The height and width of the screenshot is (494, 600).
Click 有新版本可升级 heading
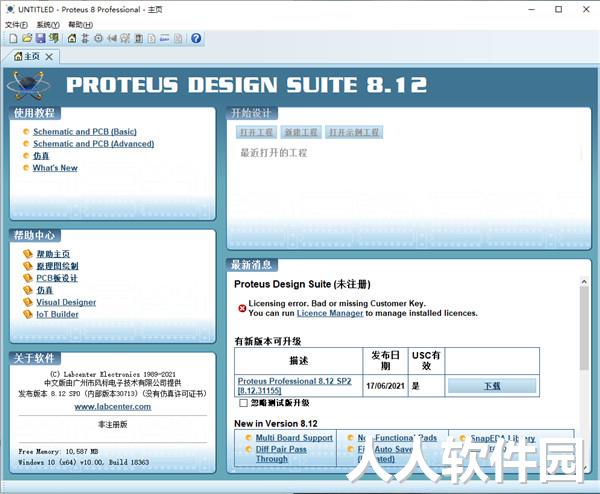(267, 341)
